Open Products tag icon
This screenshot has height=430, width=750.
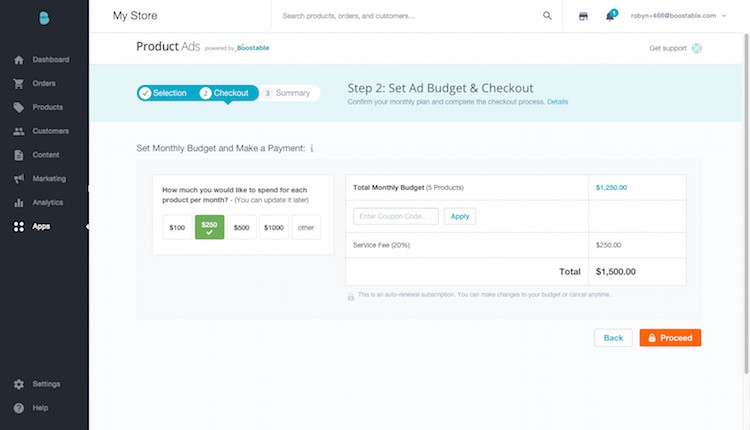point(19,107)
